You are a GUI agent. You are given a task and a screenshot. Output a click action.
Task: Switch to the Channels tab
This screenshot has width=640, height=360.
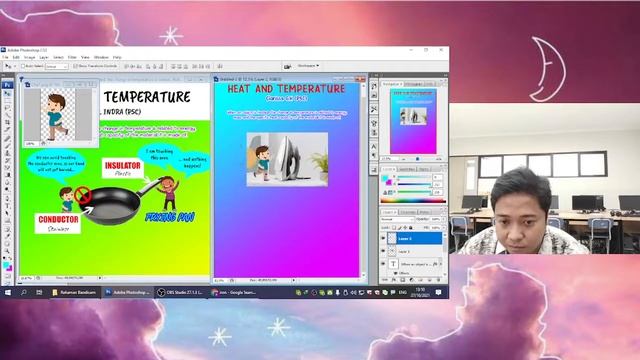(x=407, y=212)
